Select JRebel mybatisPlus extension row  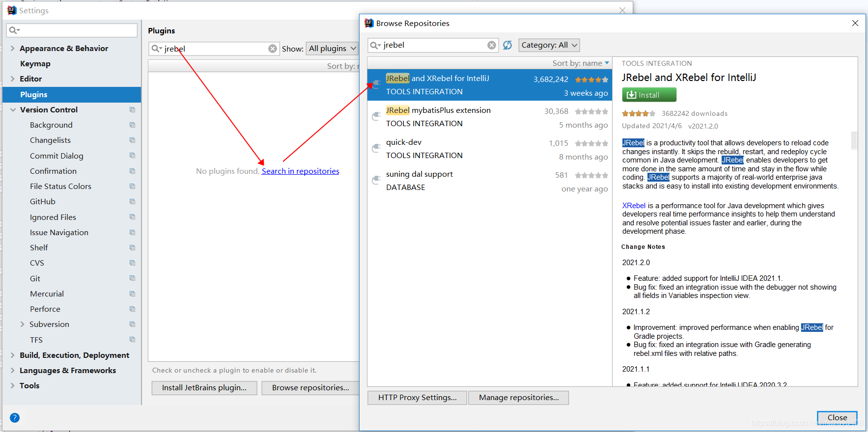coord(490,117)
